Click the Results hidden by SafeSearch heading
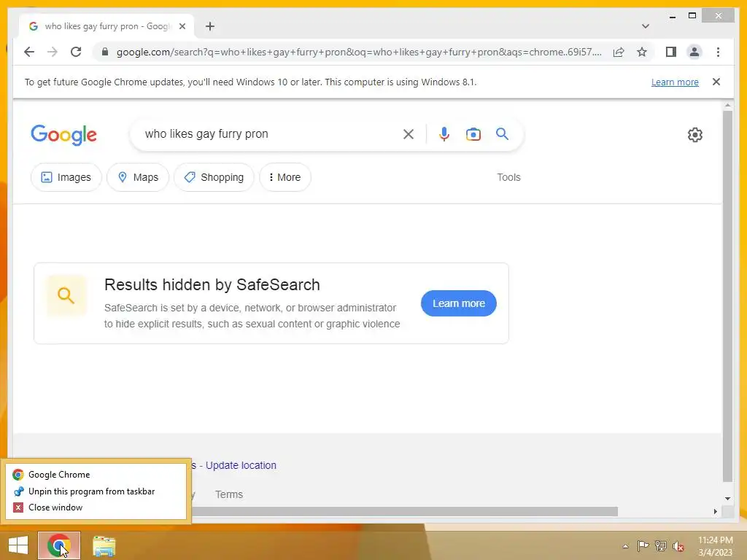747x560 pixels. [x=212, y=285]
